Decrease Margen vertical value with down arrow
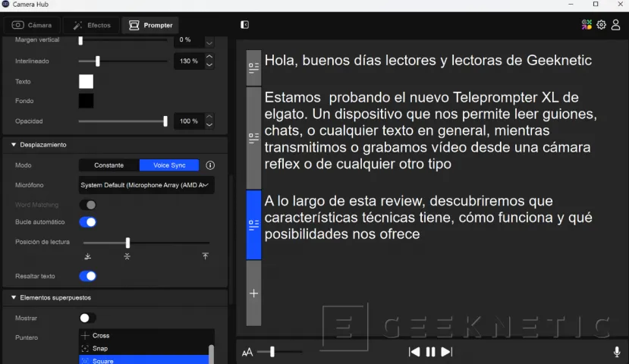The height and width of the screenshot is (364, 629). click(x=209, y=42)
